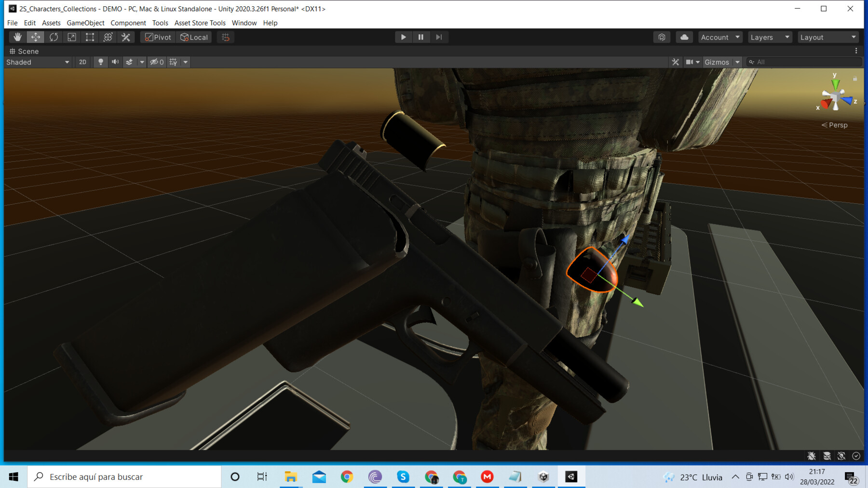The height and width of the screenshot is (488, 868).
Task: Toggle 2D scene view mode
Action: pos(82,62)
